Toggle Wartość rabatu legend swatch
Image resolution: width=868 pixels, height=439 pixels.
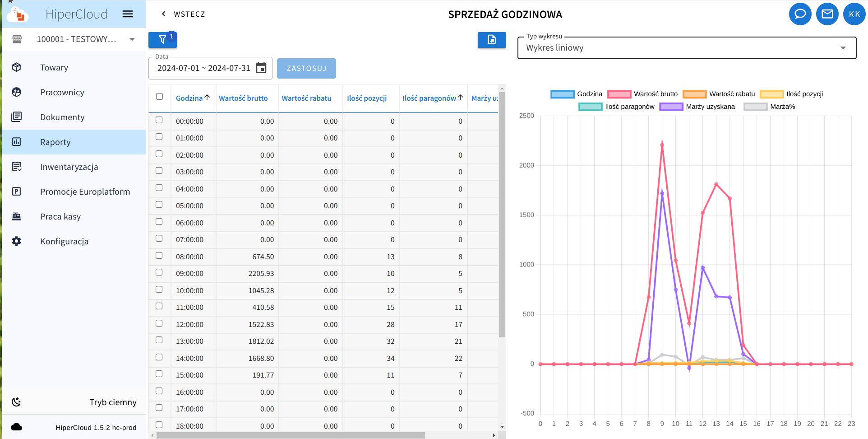694,94
